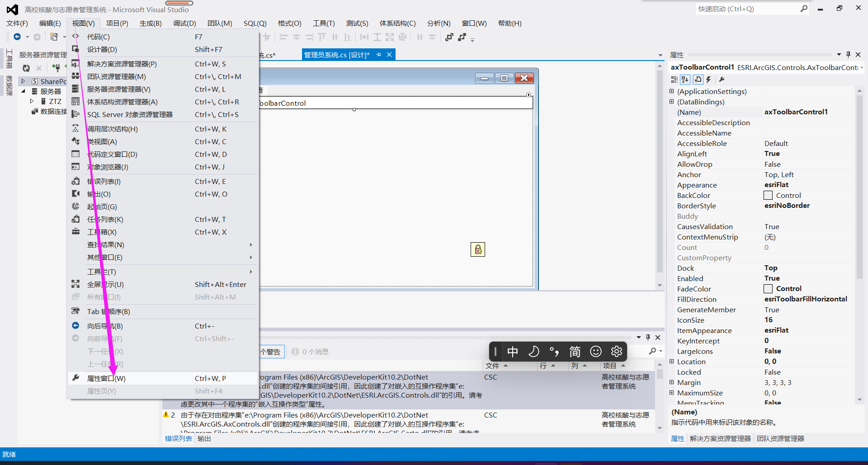Click the Align Tops icon in layout toolbar
868x465 pixels.
coord(321,37)
